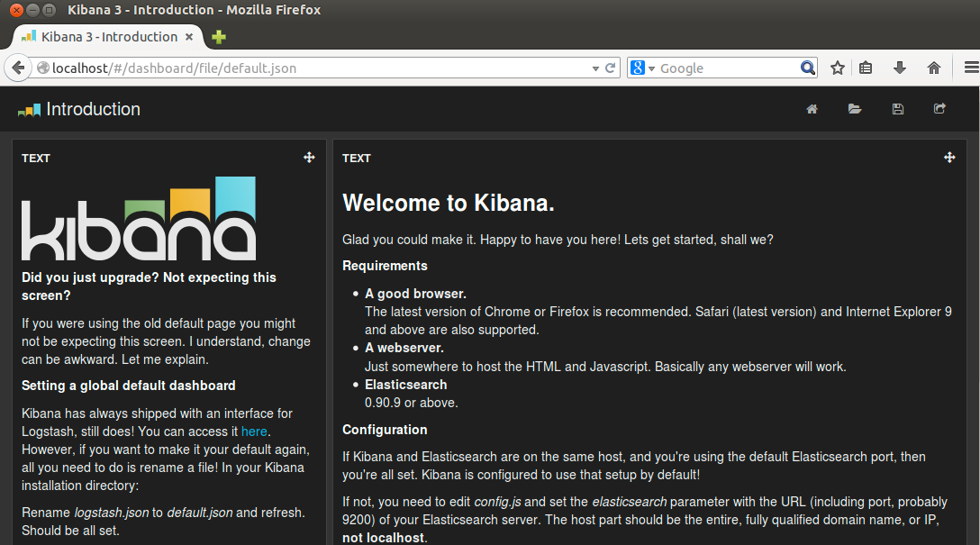Click the 'Welcome to Kibana.' heading

(449, 203)
